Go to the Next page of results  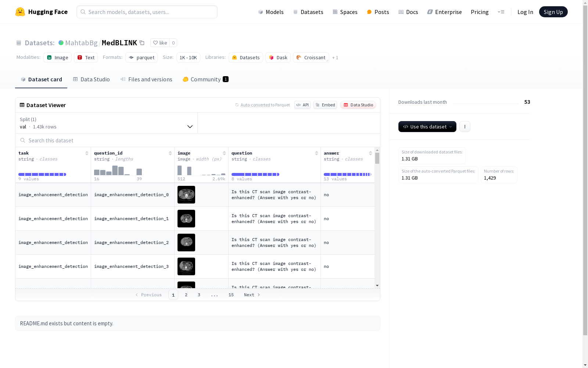(x=252, y=295)
